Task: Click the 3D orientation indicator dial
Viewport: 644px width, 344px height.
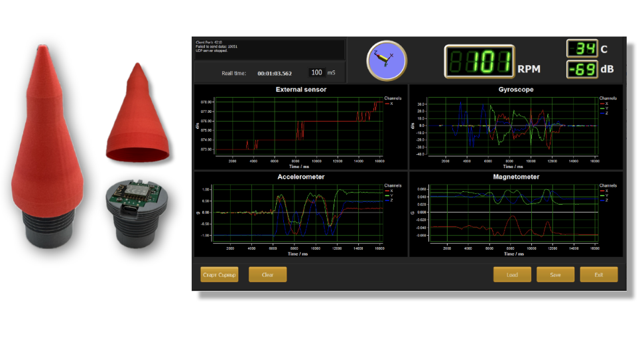Action: pyautogui.click(x=387, y=60)
